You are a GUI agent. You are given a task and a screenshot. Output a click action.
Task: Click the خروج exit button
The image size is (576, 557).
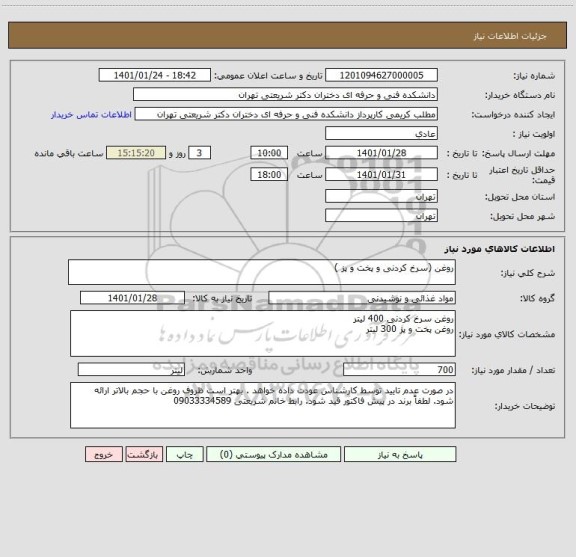click(104, 454)
